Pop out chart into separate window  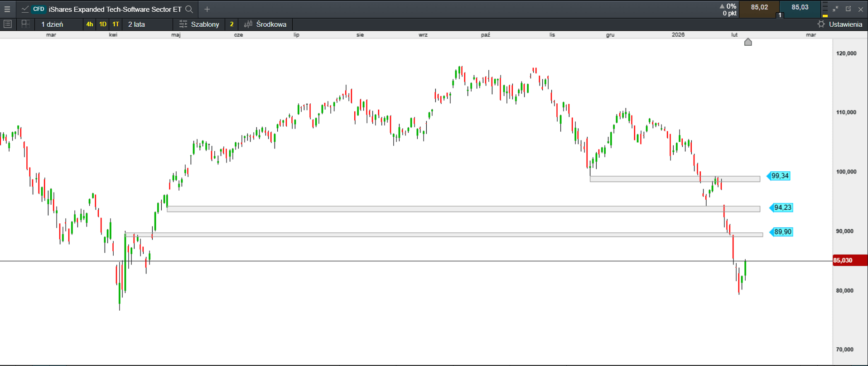848,9
